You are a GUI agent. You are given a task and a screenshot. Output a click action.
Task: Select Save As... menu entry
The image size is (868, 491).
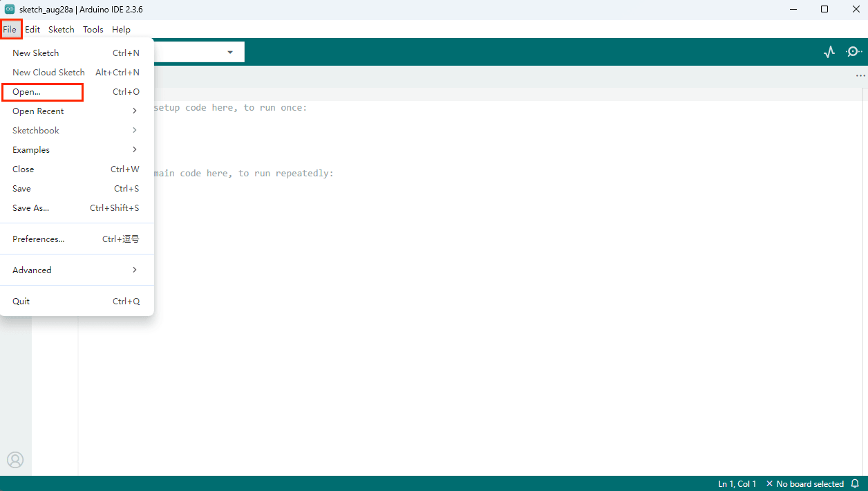pos(77,207)
